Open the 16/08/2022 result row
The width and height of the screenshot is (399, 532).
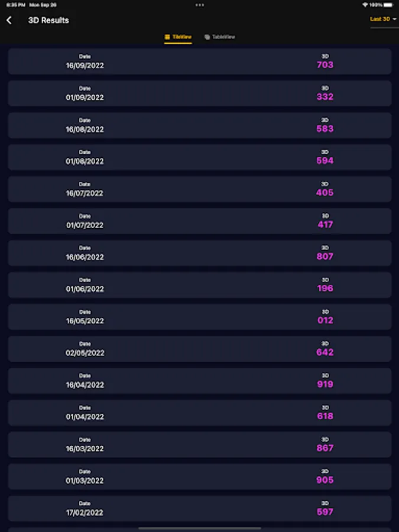click(x=200, y=125)
